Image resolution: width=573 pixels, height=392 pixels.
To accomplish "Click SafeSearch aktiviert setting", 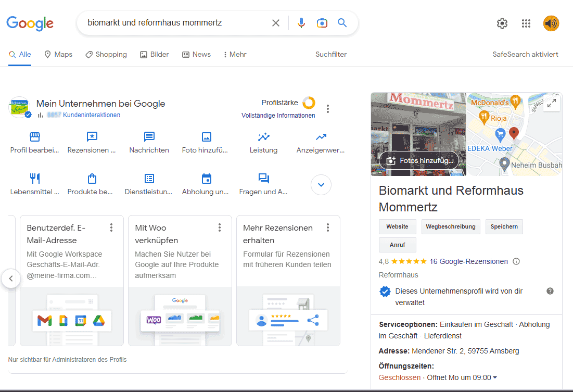I will click(x=525, y=55).
